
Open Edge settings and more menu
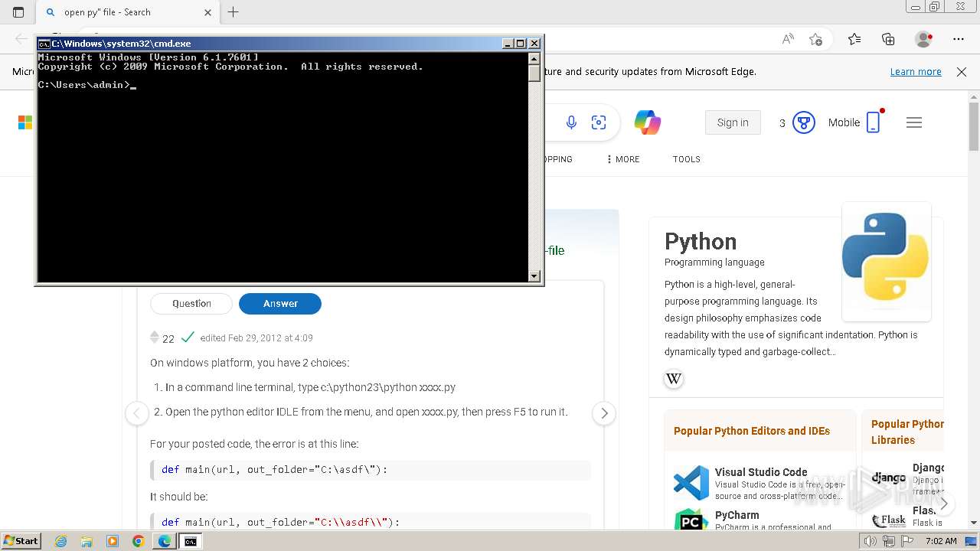pos(959,39)
